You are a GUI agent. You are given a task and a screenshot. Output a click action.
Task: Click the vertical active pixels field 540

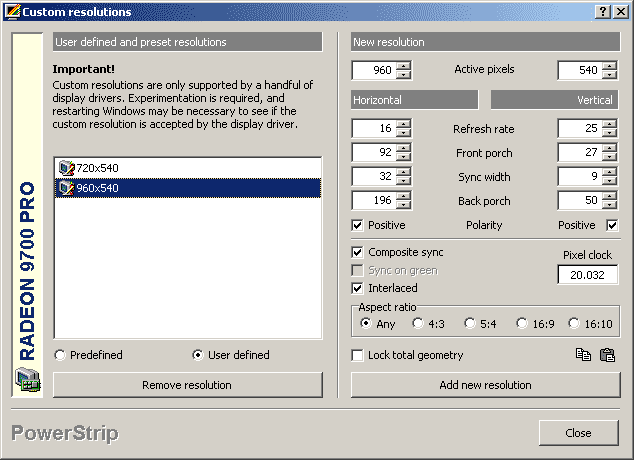tap(580, 70)
